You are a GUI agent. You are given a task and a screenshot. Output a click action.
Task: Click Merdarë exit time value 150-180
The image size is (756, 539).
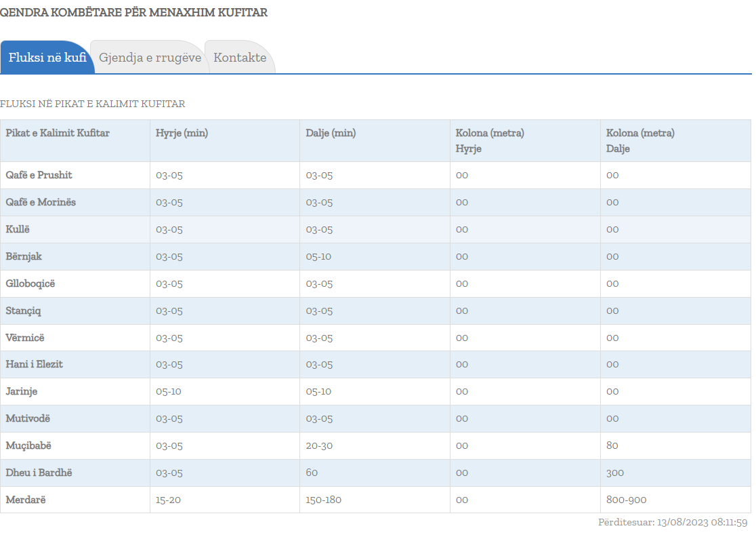click(x=324, y=500)
